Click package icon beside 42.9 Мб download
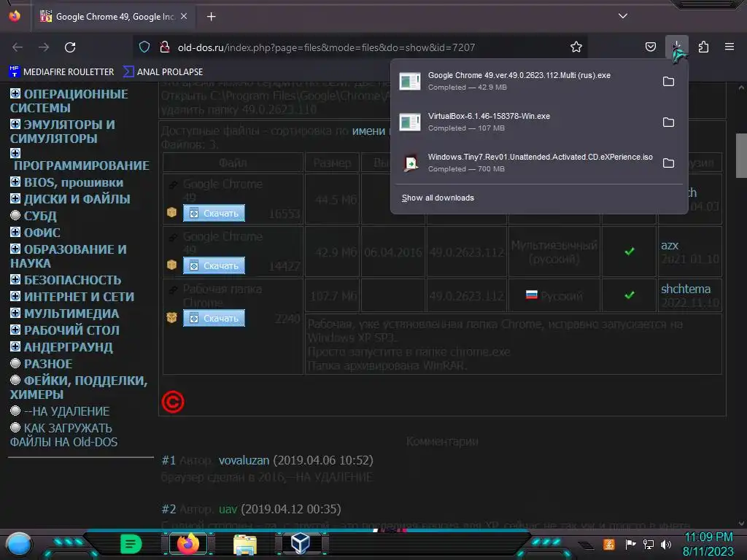The image size is (747, 560). click(x=172, y=265)
